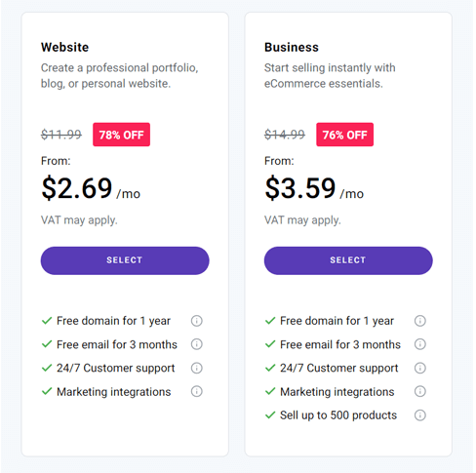Image resolution: width=476 pixels, height=473 pixels.
Task: Open info icon for Sell up to 500 products
Action: click(x=419, y=415)
